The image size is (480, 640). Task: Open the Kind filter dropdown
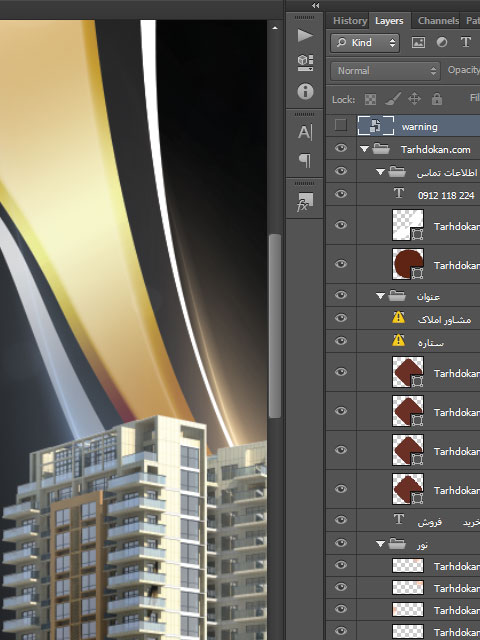(x=365, y=42)
